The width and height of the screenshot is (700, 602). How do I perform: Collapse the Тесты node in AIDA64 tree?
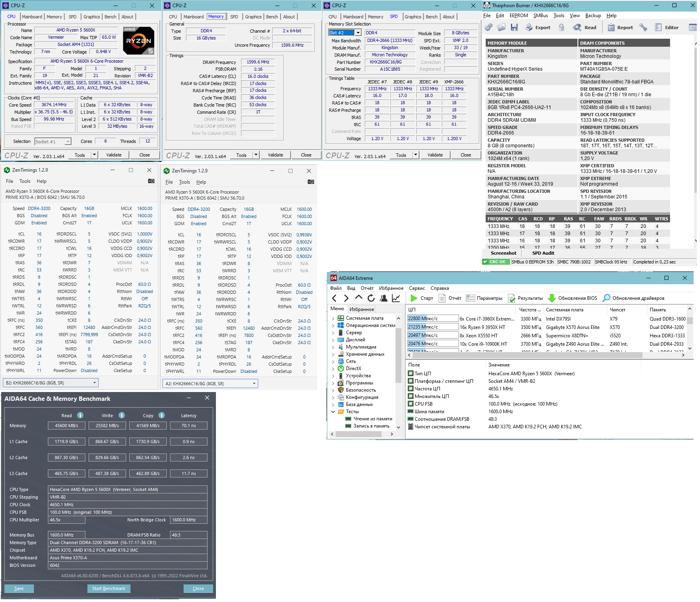333,412
